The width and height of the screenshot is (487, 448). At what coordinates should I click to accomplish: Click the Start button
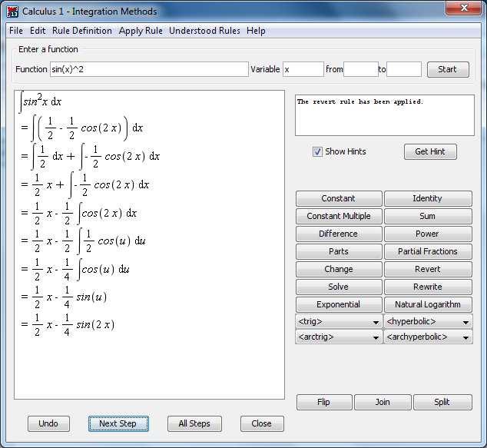448,69
